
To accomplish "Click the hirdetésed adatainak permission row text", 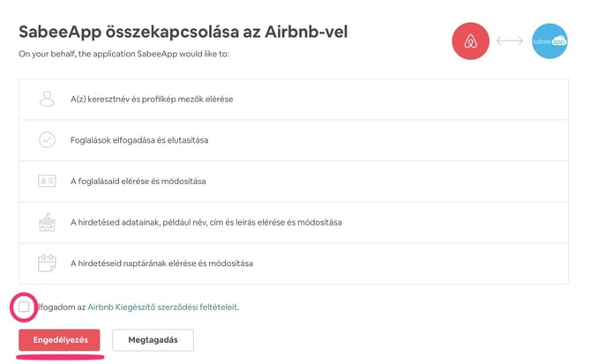I will [206, 222].
